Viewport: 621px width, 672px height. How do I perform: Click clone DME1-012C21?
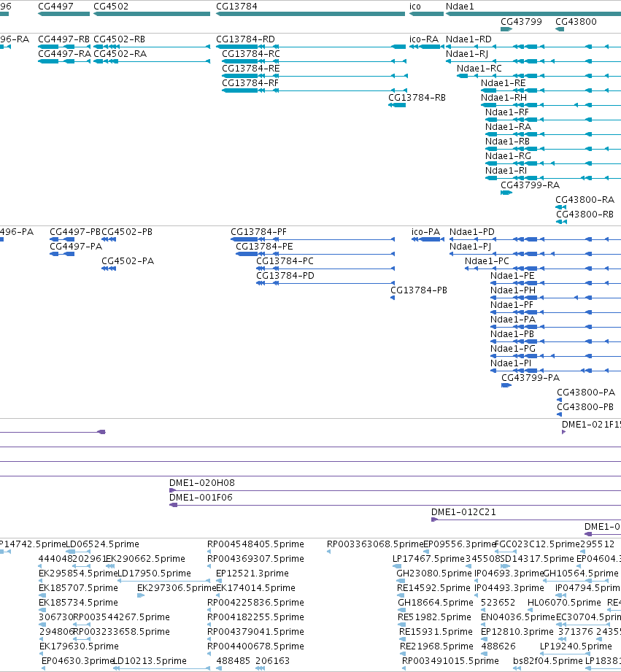tap(526, 519)
